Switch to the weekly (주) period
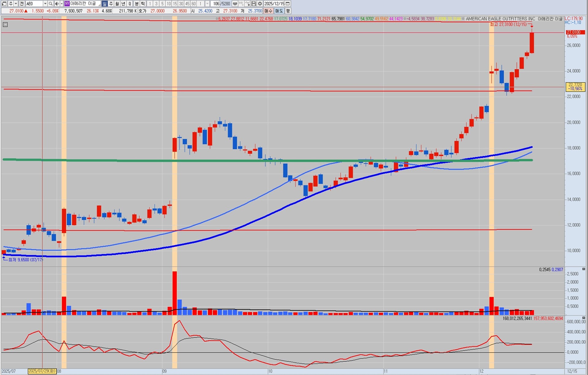Screen dimensions: 588x375 point(111,4)
